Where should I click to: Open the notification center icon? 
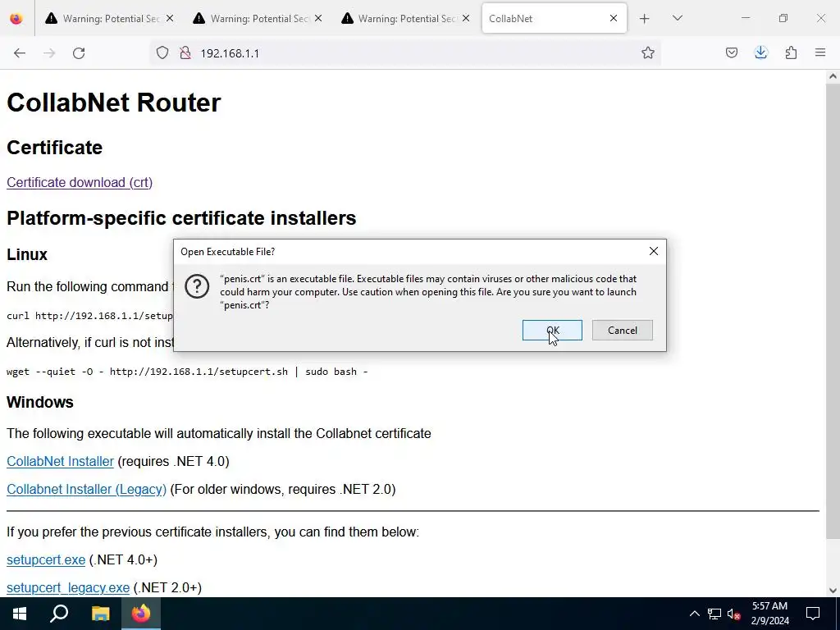point(813,614)
